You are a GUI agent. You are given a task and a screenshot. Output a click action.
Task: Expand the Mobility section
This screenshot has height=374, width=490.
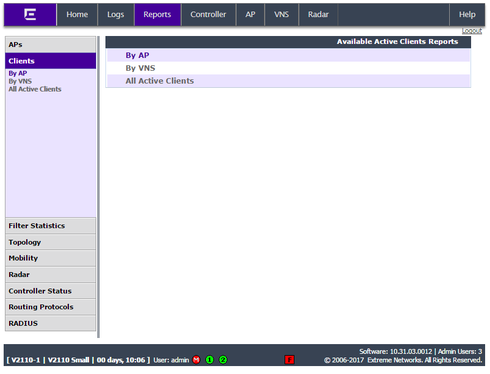click(50, 258)
